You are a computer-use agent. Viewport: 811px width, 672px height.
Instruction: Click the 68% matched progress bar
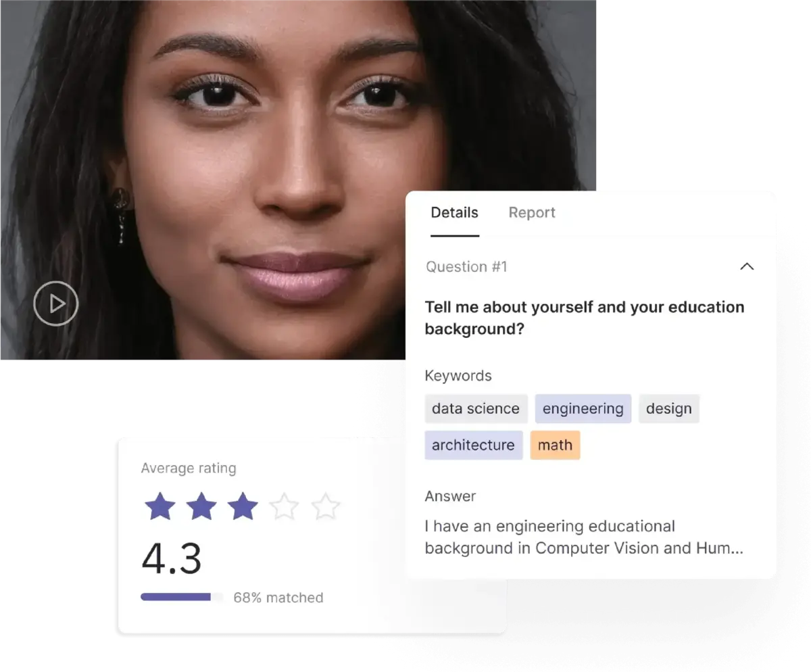coord(182,597)
